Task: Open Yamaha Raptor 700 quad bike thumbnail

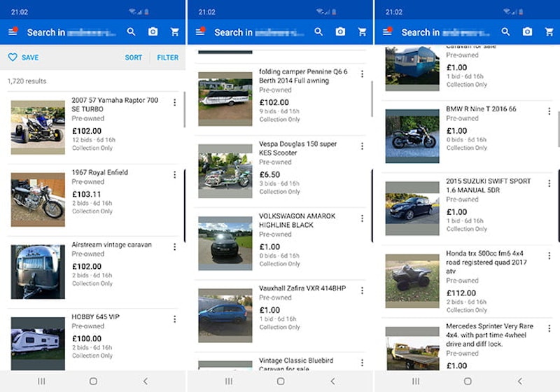Action: coord(38,127)
